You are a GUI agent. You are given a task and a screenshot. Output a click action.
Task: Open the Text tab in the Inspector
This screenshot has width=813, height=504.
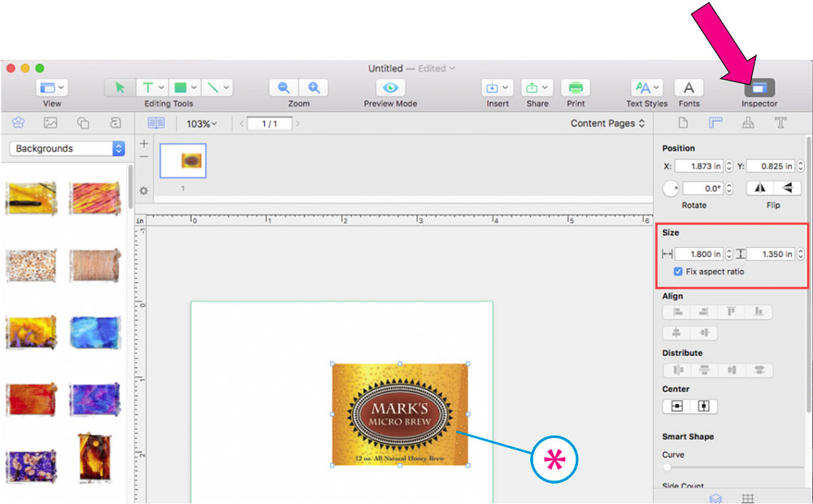[780, 123]
